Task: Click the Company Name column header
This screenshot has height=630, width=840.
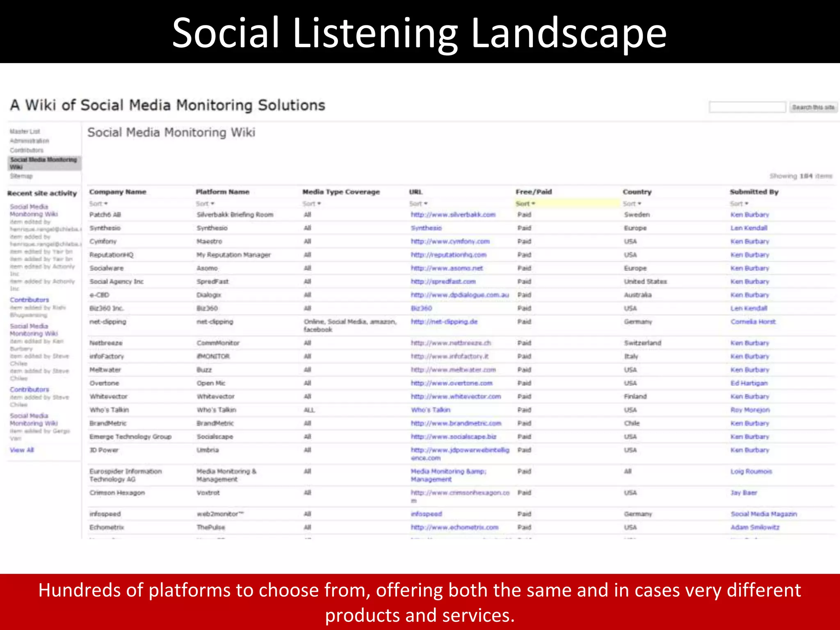Action: click(x=118, y=192)
